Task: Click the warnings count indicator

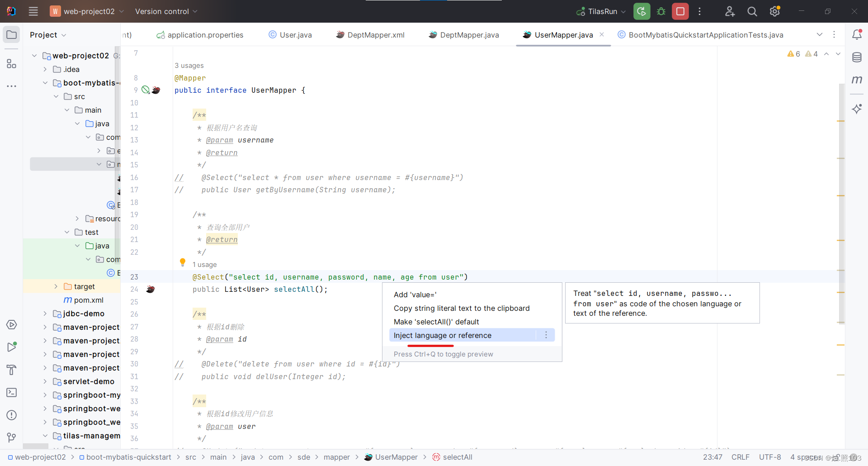Action: click(802, 54)
